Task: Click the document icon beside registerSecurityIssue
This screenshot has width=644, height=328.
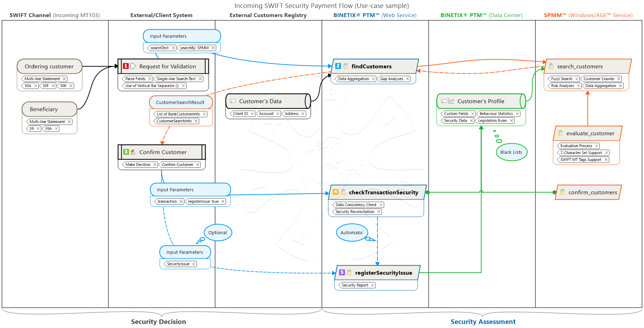Action: pyautogui.click(x=349, y=272)
